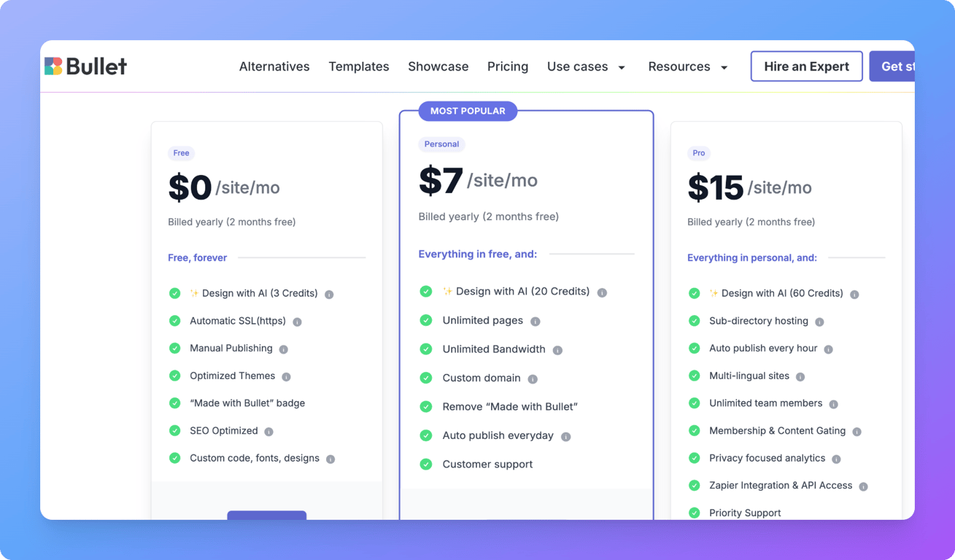Show info for Zapier Integration & API Access
955x560 pixels.
pos(863,486)
